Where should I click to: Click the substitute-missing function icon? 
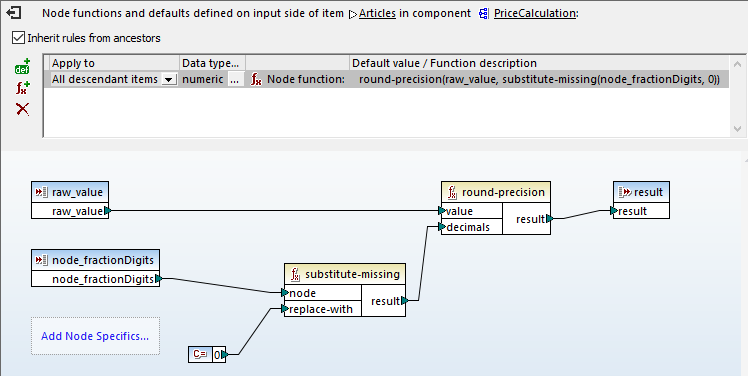295,274
